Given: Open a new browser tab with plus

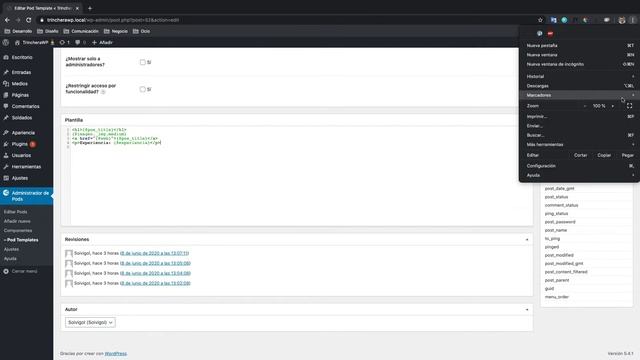Looking at the screenshot, I should point(90,8).
